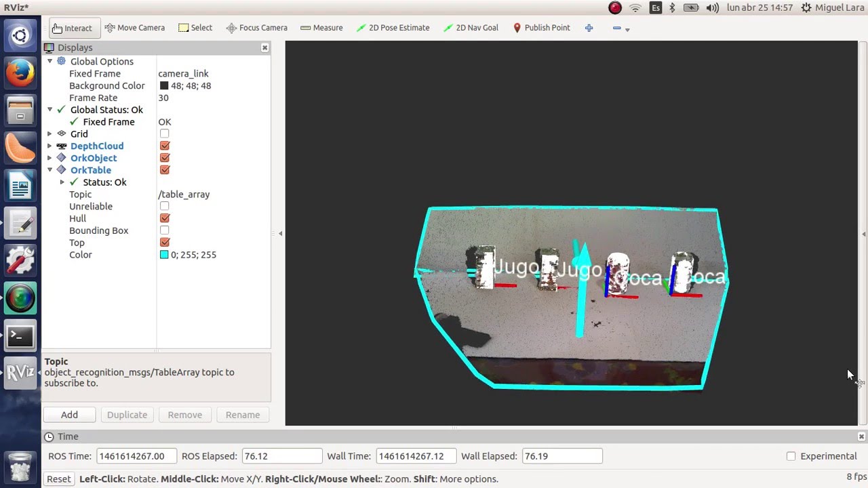Toggle the Experimental checkbox

[x=791, y=456]
